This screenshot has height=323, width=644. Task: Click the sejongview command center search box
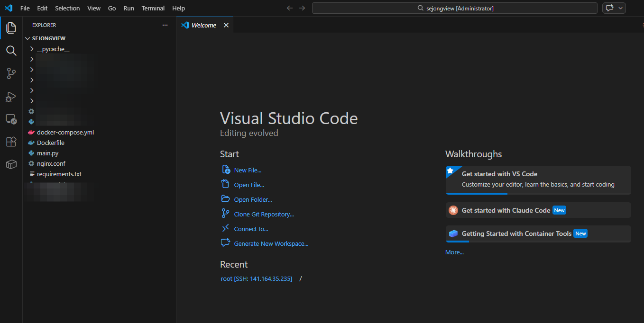pyautogui.click(x=454, y=8)
